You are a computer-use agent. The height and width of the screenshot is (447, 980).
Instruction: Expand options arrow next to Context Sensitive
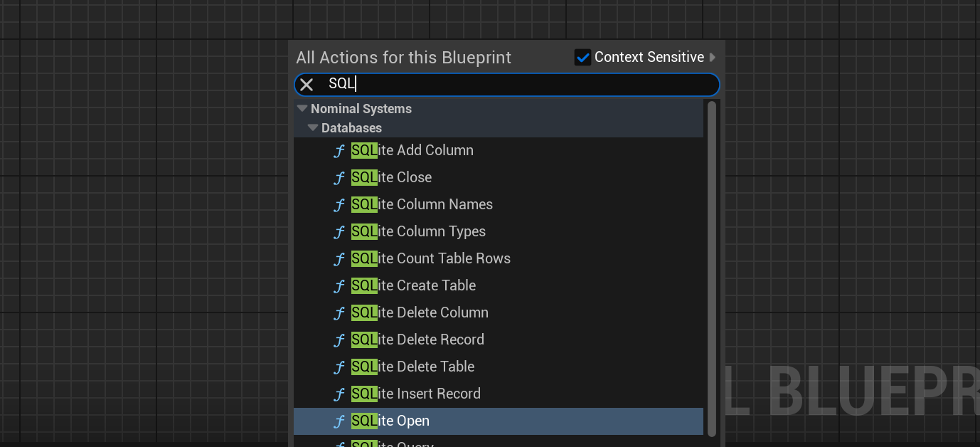pyautogui.click(x=713, y=57)
